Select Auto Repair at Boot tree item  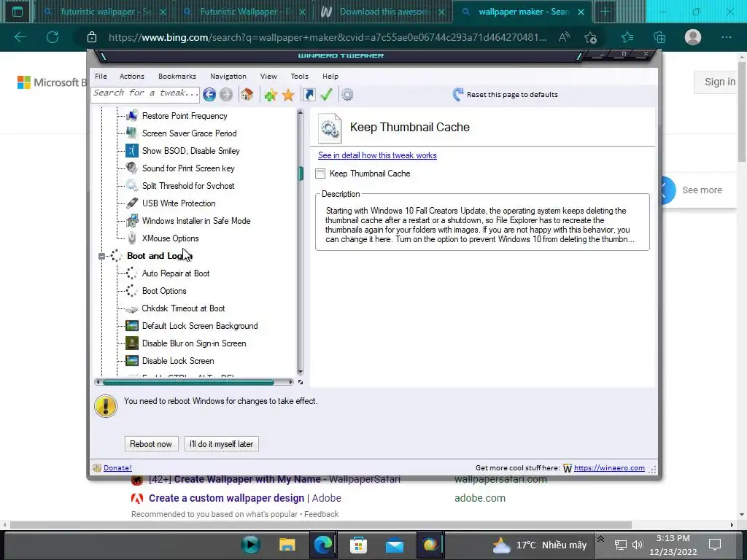point(176,273)
